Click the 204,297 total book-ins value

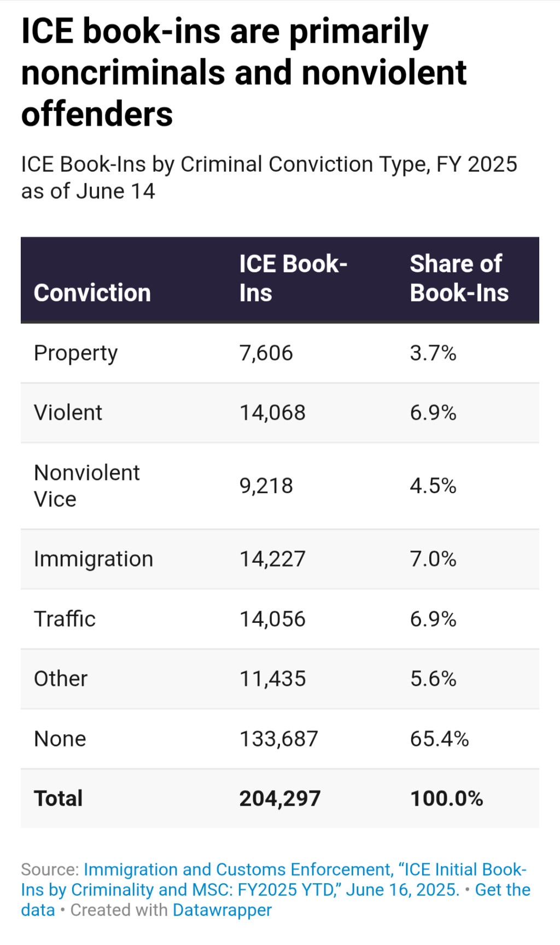click(x=279, y=798)
